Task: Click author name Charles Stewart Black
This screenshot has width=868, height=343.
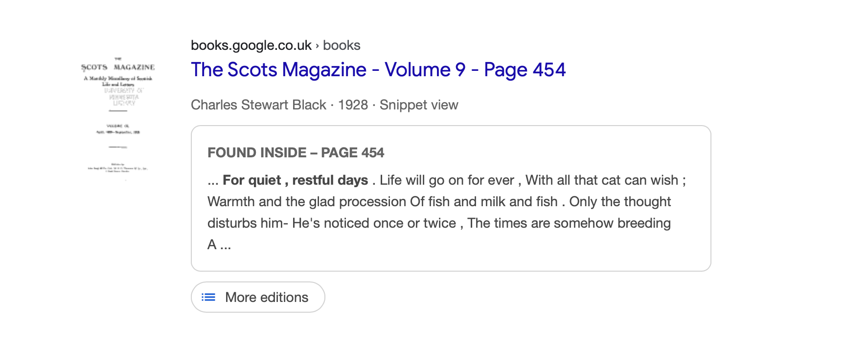Action: click(258, 105)
